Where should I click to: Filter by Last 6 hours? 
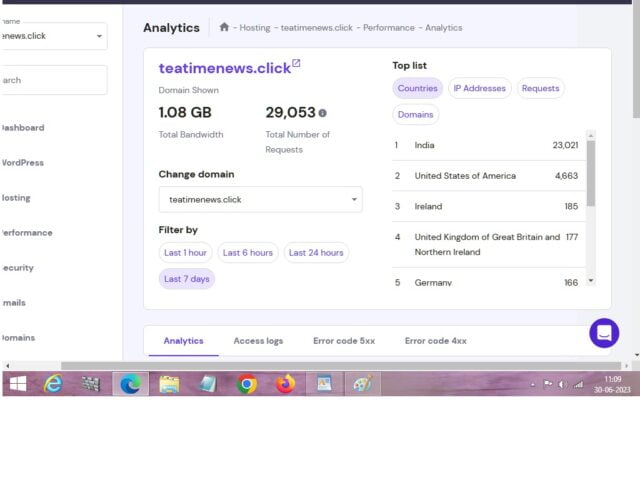point(248,253)
